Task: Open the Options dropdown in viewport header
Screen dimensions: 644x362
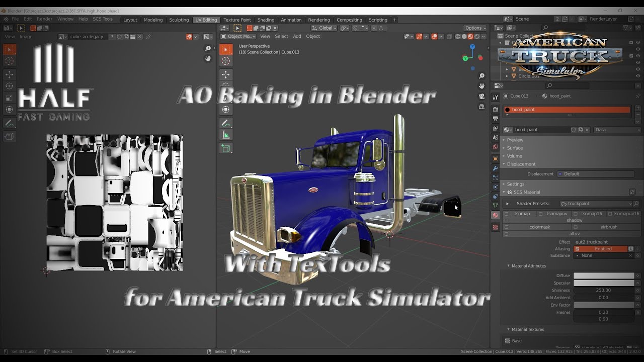Action: point(475,28)
